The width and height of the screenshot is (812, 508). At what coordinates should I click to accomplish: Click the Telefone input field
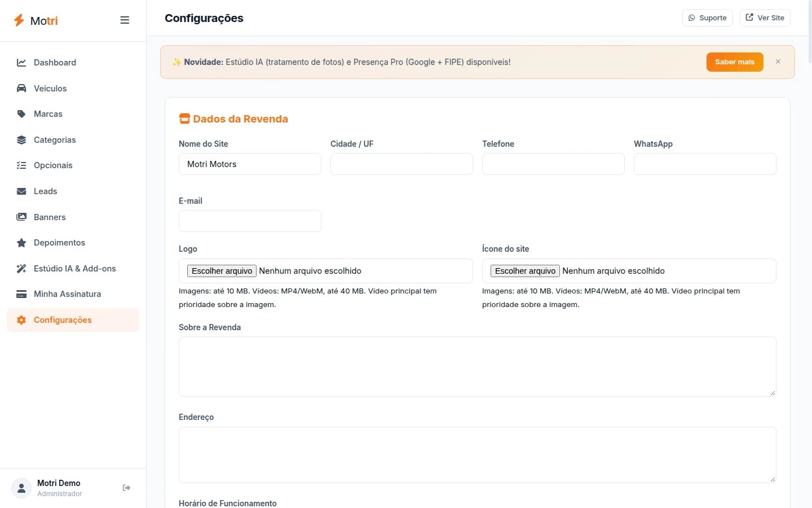coord(553,164)
